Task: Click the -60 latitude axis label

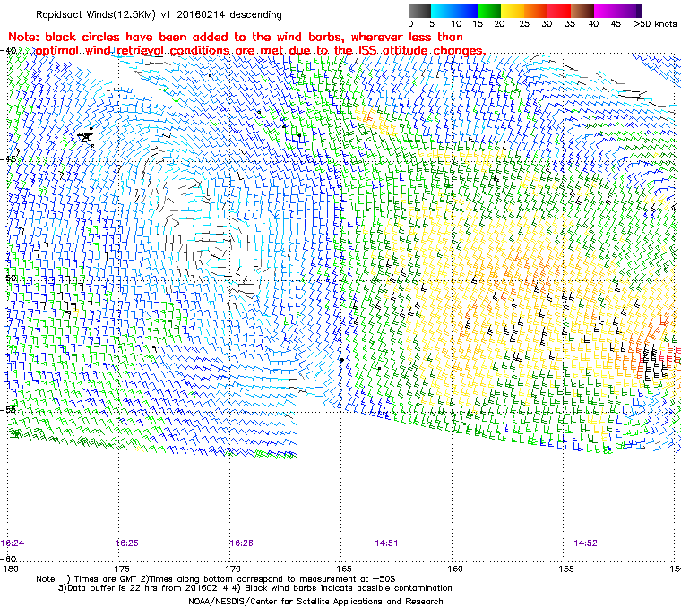Action: 8,559
